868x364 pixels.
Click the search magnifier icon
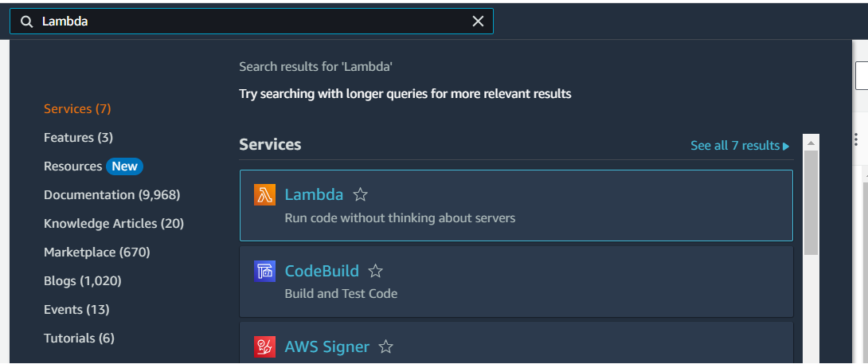point(27,22)
